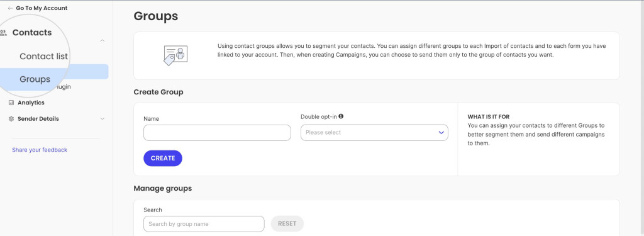644x236 pixels.
Task: Click the Name field label
Action: [x=151, y=119]
